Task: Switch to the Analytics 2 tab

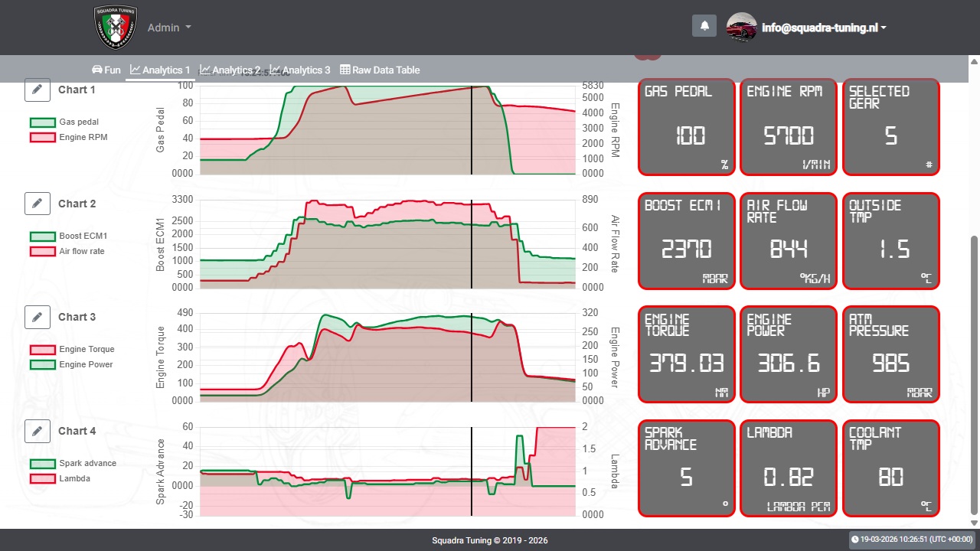Action: [x=230, y=70]
